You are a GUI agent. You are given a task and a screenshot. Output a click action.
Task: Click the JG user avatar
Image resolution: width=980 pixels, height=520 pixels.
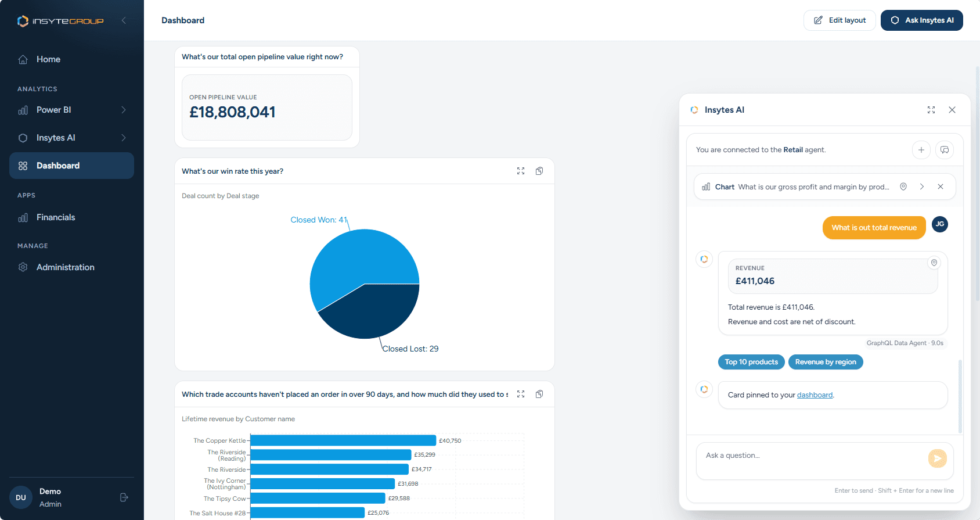coord(940,224)
